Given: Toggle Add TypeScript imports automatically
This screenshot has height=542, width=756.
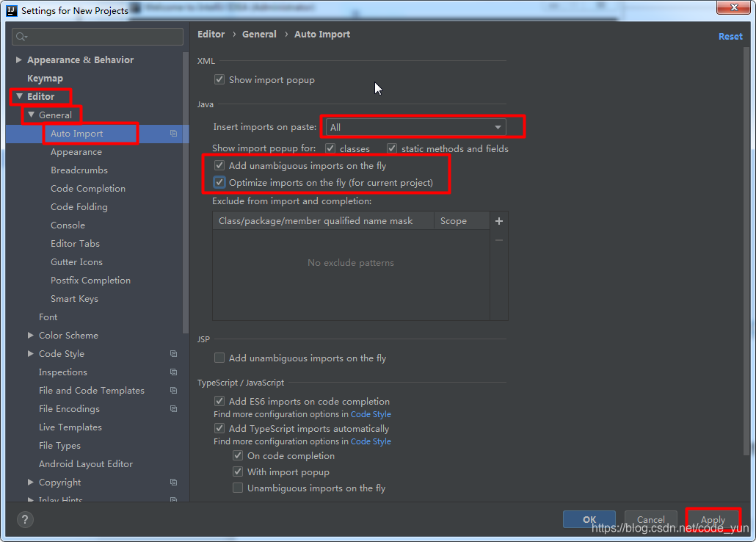Looking at the screenshot, I should [219, 428].
